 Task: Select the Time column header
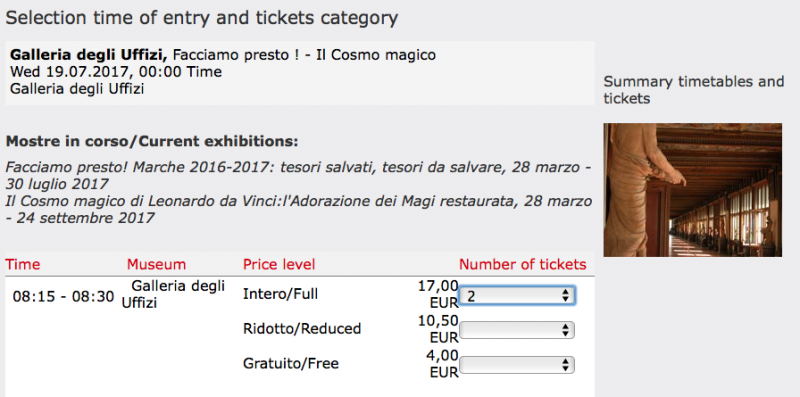pos(22,264)
